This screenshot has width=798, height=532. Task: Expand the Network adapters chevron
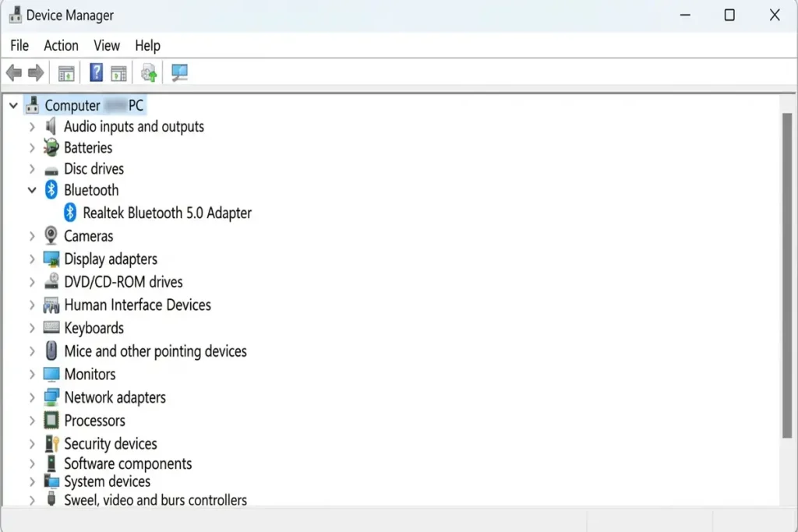pyautogui.click(x=32, y=397)
